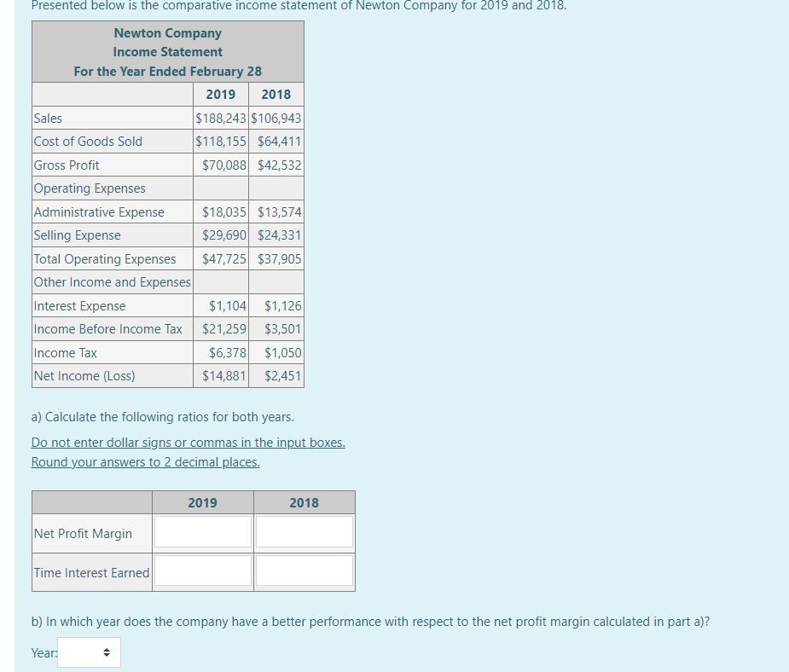The height and width of the screenshot is (672, 789).
Task: Click the 'Round your answers to 2 decimal places' link
Action: click(x=145, y=461)
